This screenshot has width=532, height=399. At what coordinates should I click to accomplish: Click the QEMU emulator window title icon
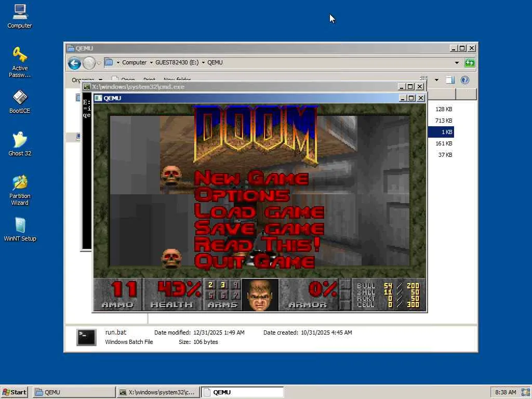(98, 98)
